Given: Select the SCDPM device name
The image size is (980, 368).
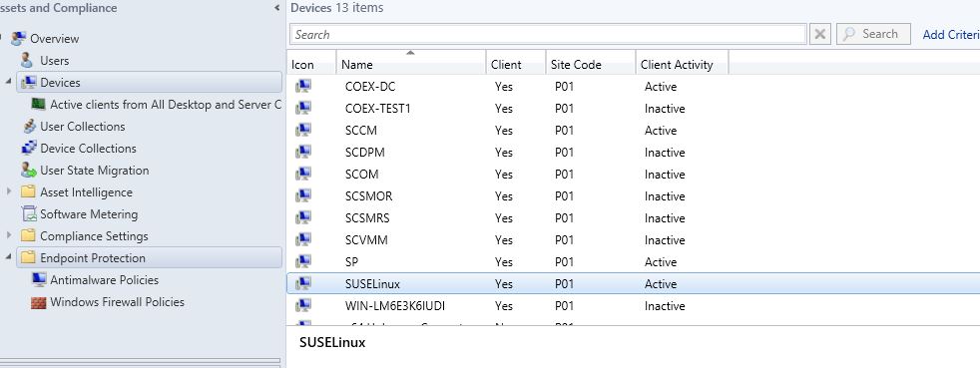Looking at the screenshot, I should pyautogui.click(x=365, y=152).
